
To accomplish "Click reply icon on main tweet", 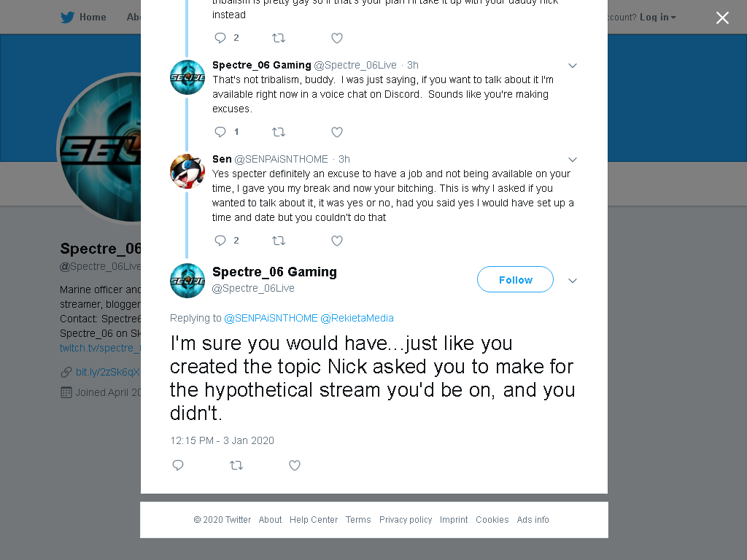I will click(x=178, y=465).
